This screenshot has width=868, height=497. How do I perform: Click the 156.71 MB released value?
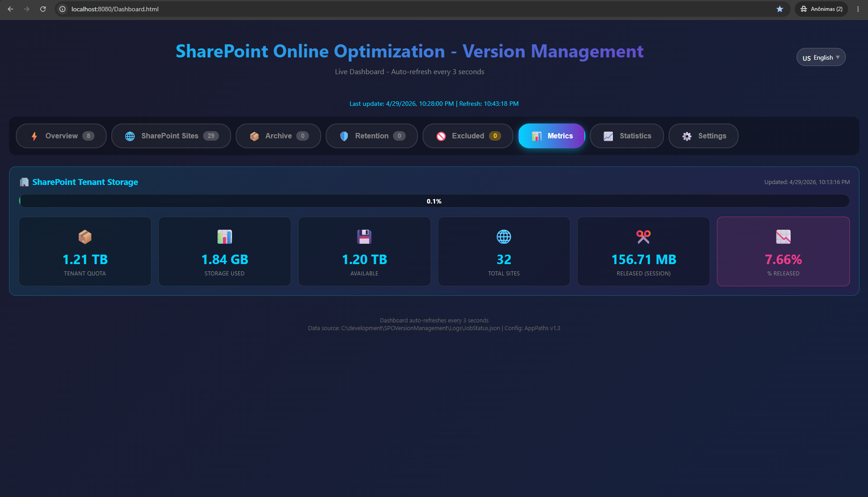tap(644, 260)
